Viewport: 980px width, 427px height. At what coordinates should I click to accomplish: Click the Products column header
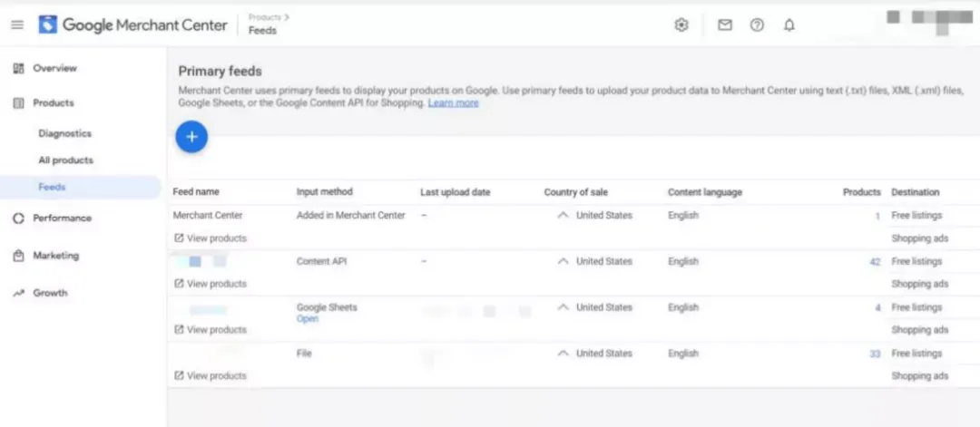point(862,192)
